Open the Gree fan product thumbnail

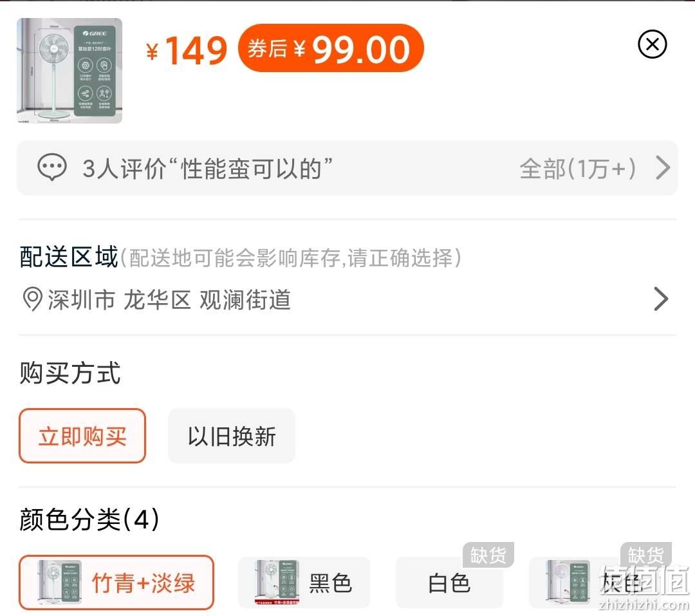(x=69, y=71)
